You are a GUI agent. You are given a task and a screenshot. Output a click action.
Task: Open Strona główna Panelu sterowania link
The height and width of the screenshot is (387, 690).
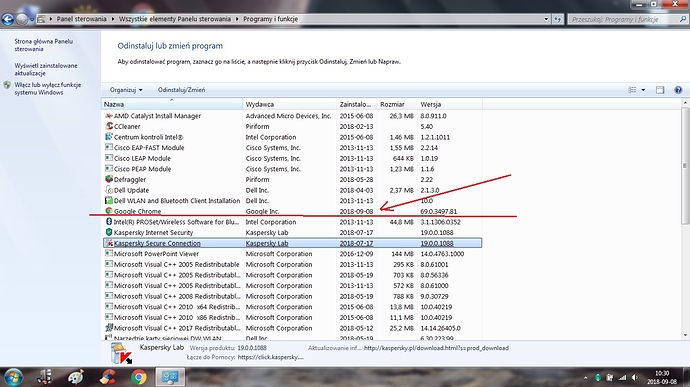tap(44, 45)
